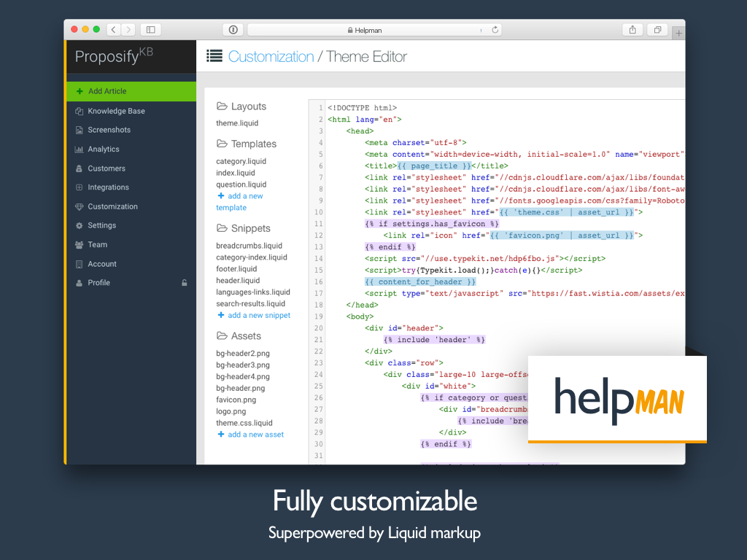Viewport: 747px width, 560px height.
Task: Collapse the Snippets folder
Action: (244, 228)
